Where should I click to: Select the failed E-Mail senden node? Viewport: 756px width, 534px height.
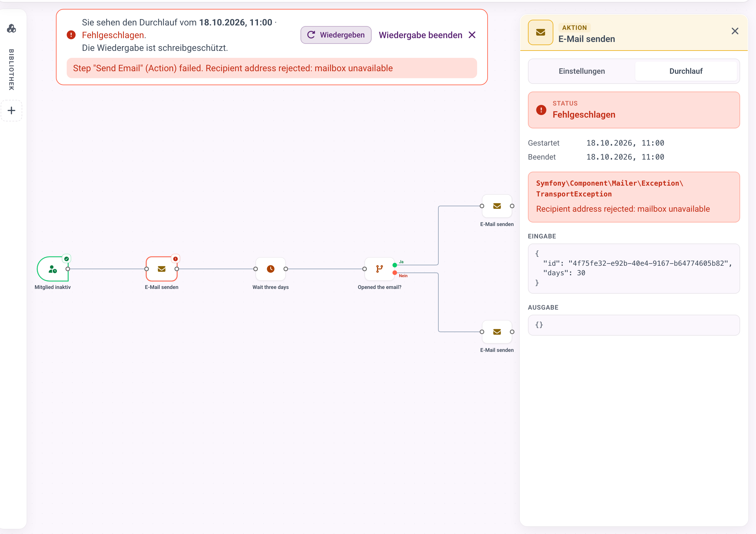[162, 269]
